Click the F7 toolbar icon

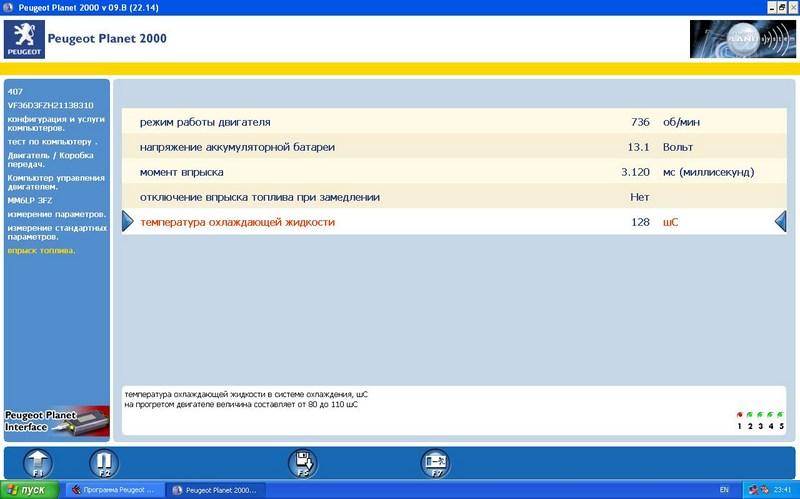[437, 462]
